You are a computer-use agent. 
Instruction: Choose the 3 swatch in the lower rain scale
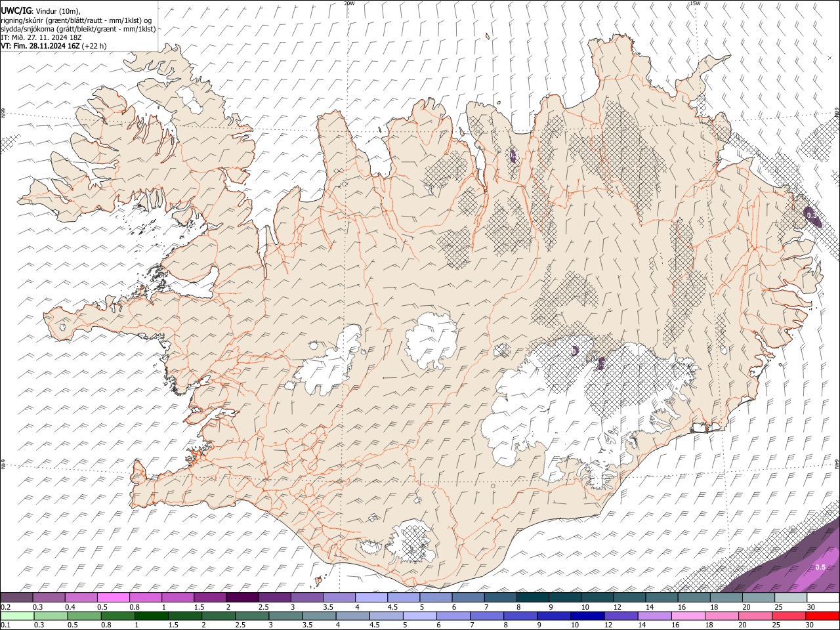(285, 616)
